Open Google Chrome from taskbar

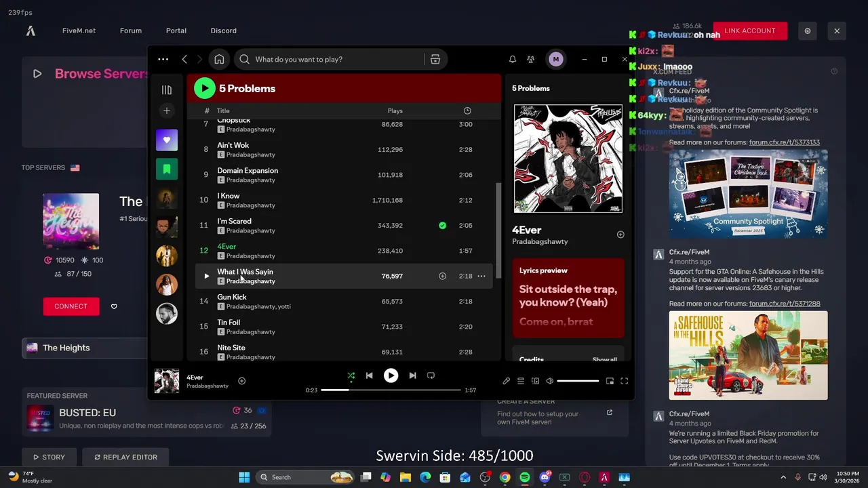tap(505, 477)
